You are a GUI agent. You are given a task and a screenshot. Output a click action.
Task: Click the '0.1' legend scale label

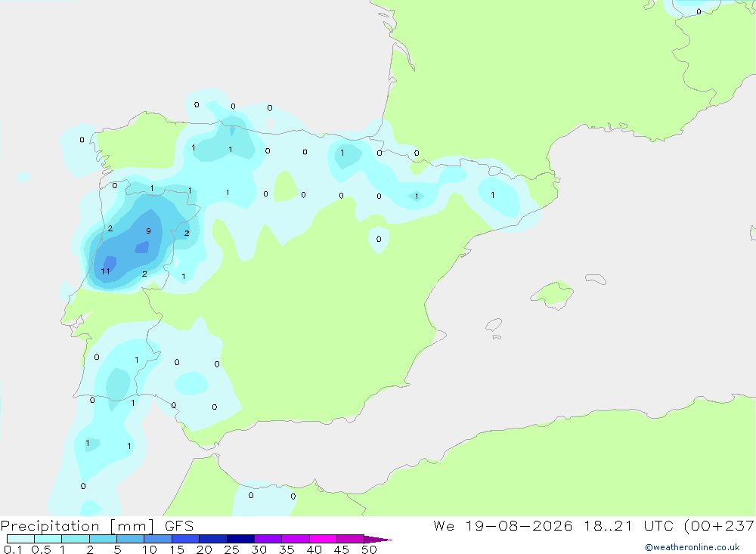13,549
